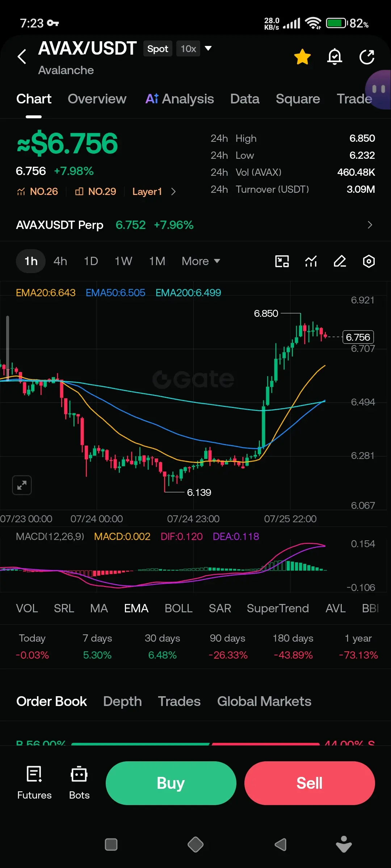The width and height of the screenshot is (391, 868).
Task: Toggle VOL indicator
Action: [27, 608]
